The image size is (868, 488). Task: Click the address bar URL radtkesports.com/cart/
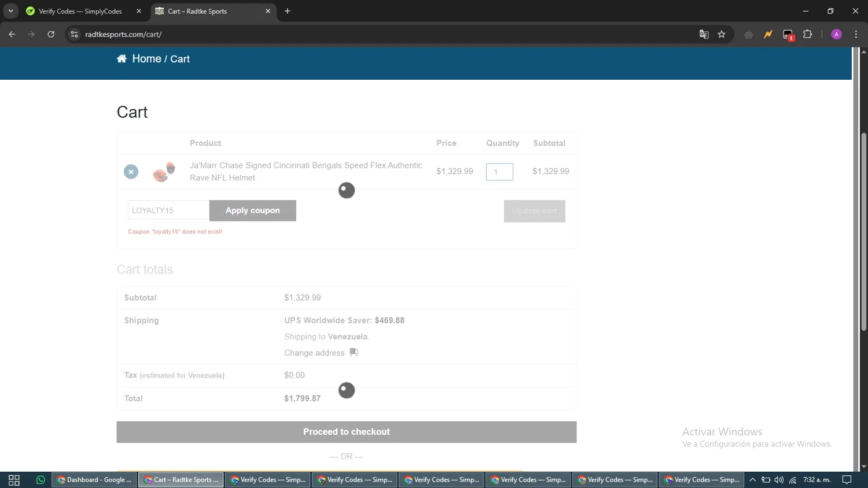(x=123, y=35)
